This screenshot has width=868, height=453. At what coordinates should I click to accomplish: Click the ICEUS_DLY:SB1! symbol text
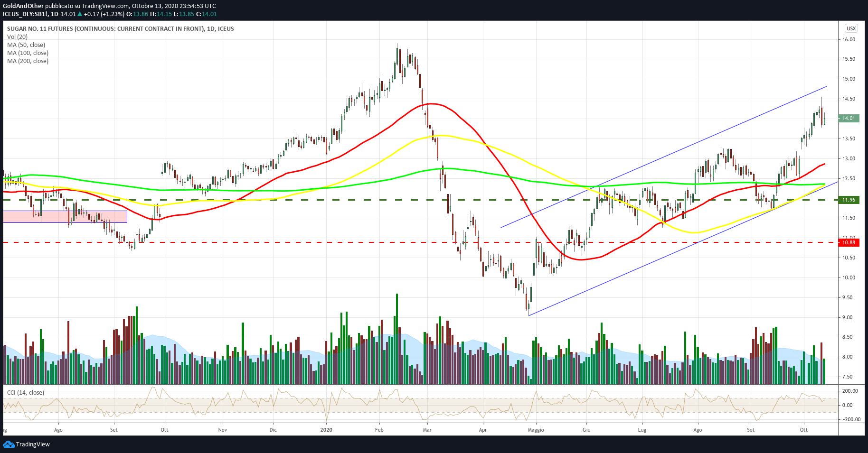tap(25, 14)
